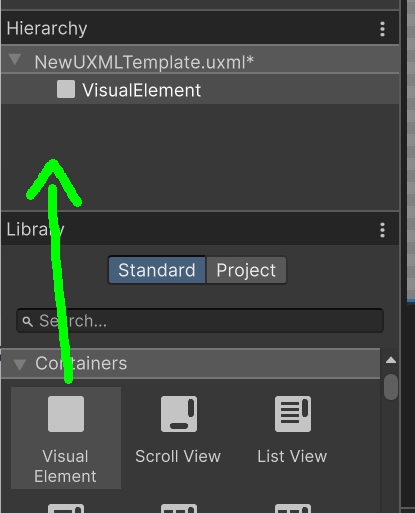415x513 pixels.
Task: Open the Hierarchy panel options menu
Action: [x=382, y=29]
